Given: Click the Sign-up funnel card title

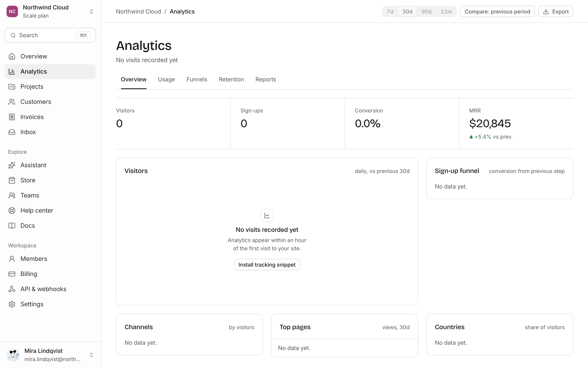Looking at the screenshot, I should click(457, 171).
